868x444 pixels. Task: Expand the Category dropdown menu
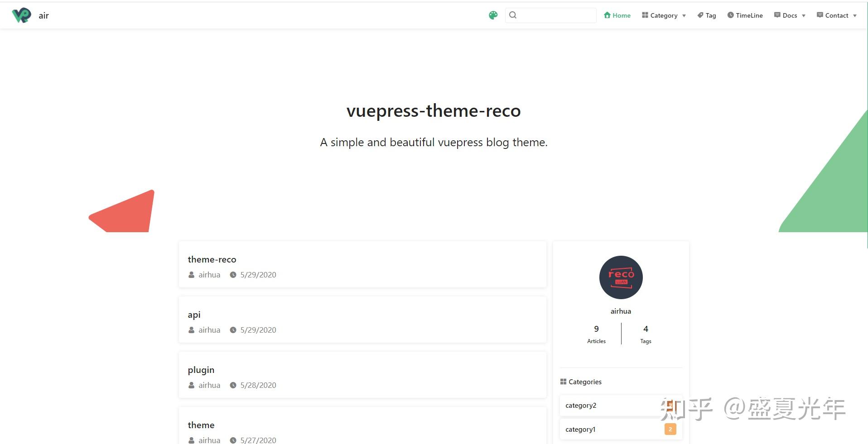coord(663,15)
